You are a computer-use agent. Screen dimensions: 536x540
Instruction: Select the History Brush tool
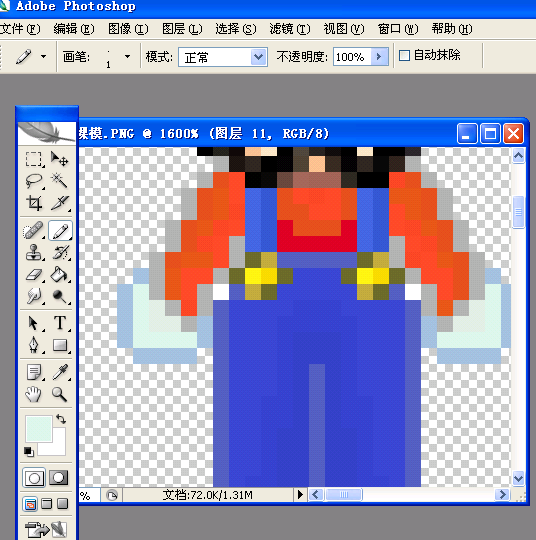[x=60, y=252]
